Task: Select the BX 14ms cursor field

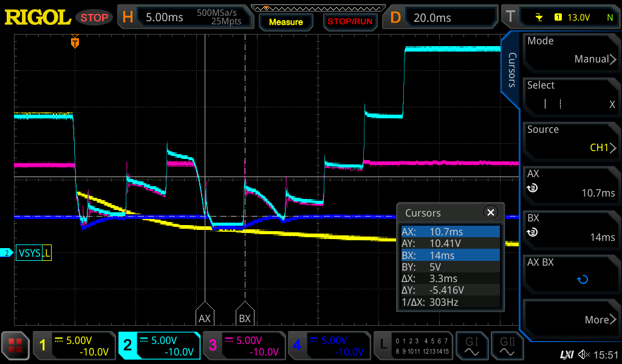Action: pyautogui.click(x=571, y=229)
